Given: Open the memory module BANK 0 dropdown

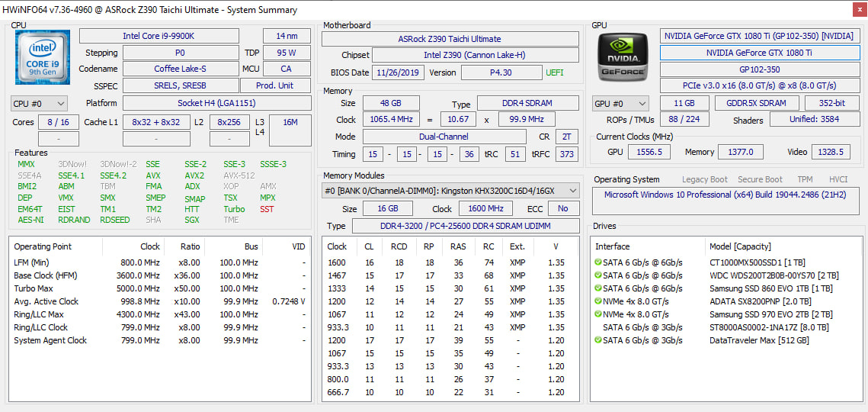Looking at the screenshot, I should 450,191.
